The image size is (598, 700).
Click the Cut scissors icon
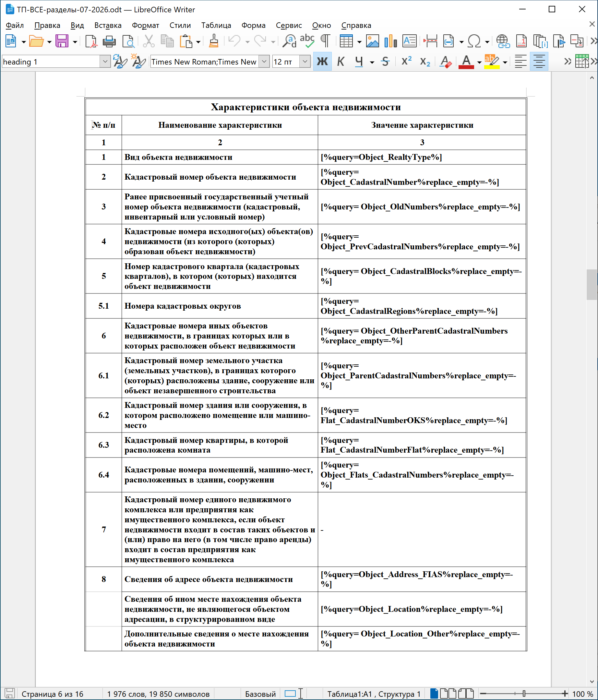click(x=149, y=41)
